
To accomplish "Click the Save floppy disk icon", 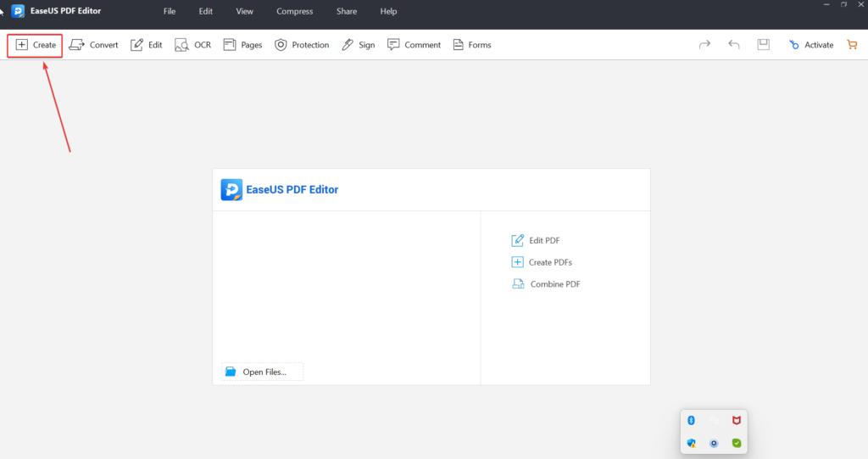I will coord(764,44).
